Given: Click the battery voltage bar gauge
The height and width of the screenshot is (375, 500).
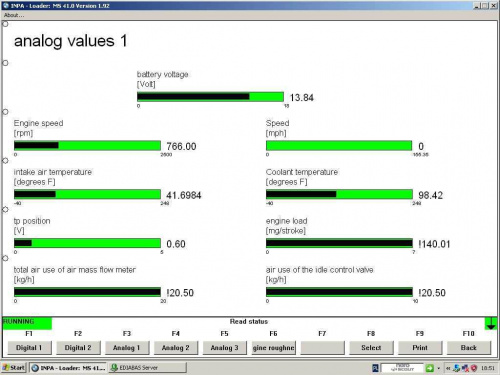Looking at the screenshot, I should pos(210,97).
